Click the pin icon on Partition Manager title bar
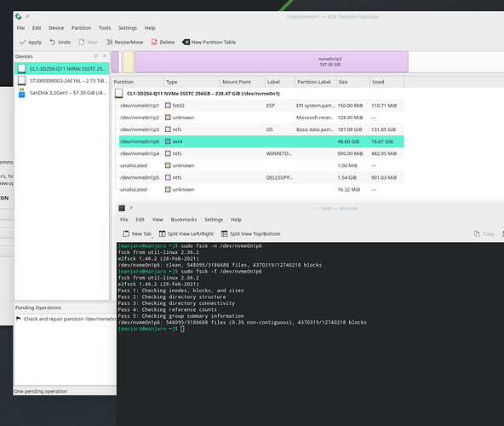The height and width of the screenshot is (426, 504). point(27,16)
